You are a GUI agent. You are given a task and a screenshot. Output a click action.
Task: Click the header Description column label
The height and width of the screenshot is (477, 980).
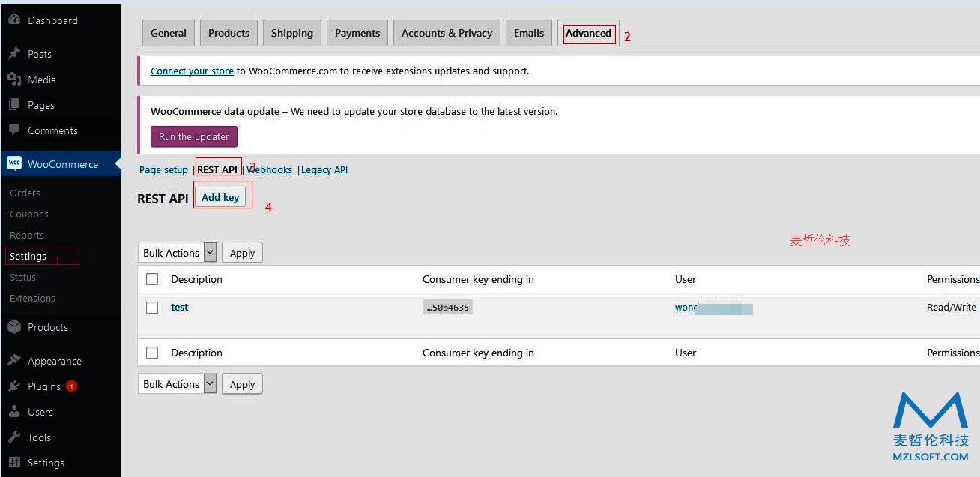[196, 279]
